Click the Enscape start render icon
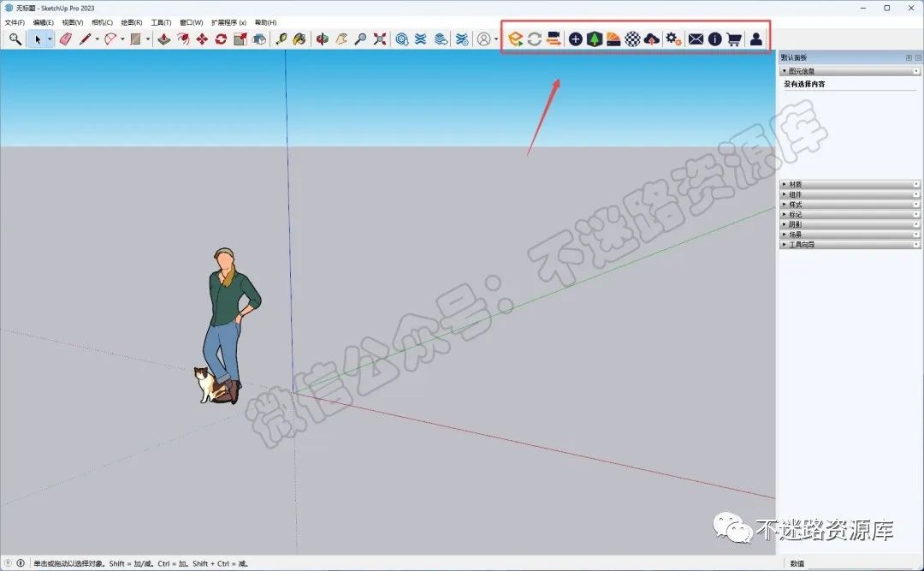924x571 pixels. click(x=516, y=39)
